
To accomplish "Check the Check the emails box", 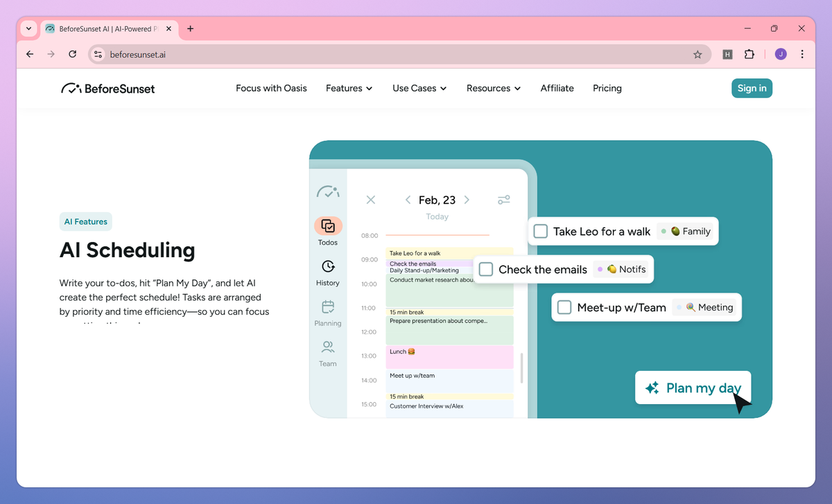I will (486, 269).
